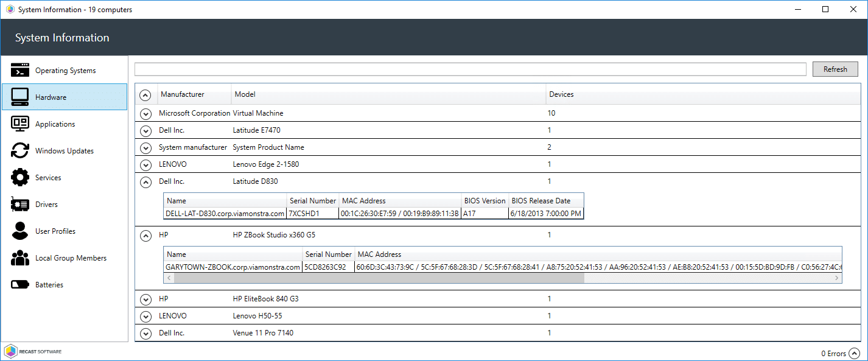
Task: Expand the HP EliteBook 840 G3 row
Action: tap(145, 299)
